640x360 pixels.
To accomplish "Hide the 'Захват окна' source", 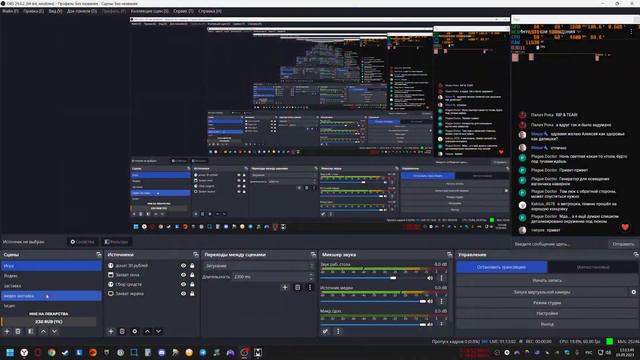I will [x=183, y=275].
